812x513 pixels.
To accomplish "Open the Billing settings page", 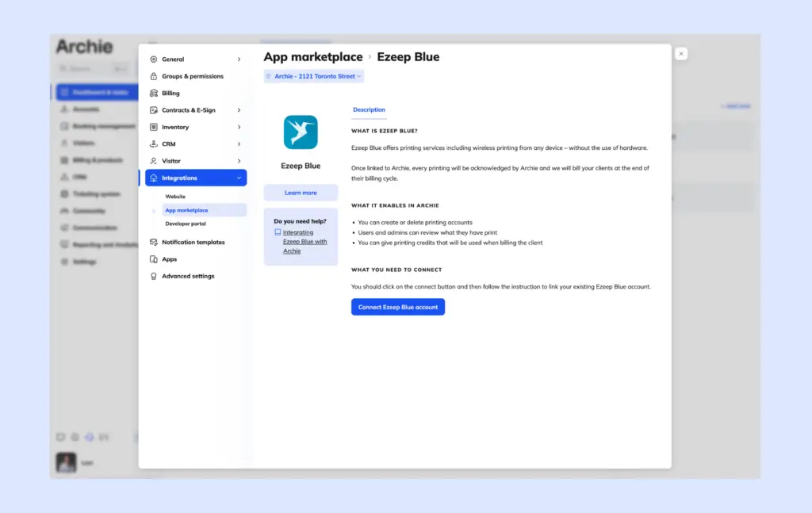I will 170,94.
